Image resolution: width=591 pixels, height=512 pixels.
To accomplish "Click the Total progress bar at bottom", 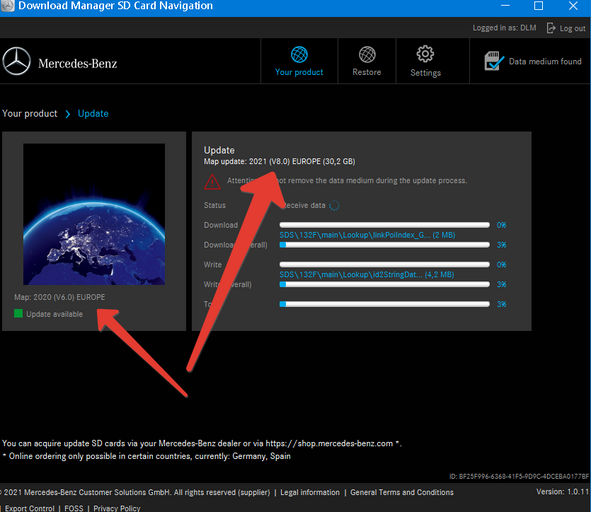I will [384, 304].
